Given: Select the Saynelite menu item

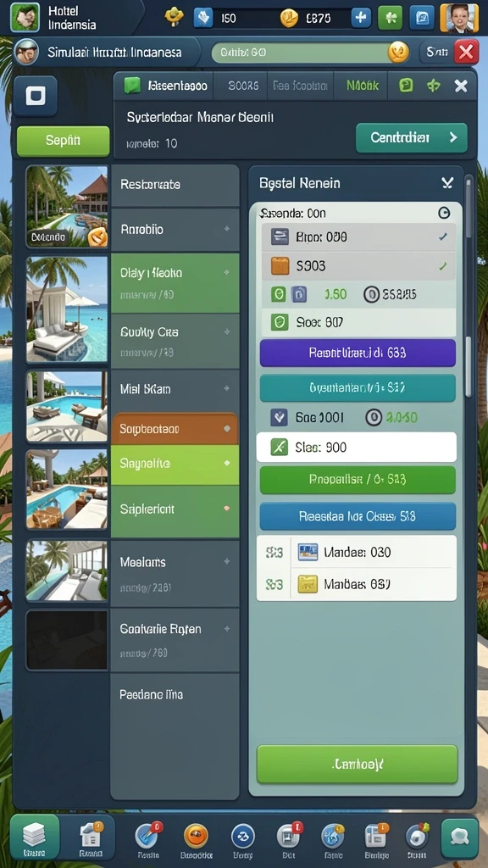Looking at the screenshot, I should pyautogui.click(x=175, y=464).
